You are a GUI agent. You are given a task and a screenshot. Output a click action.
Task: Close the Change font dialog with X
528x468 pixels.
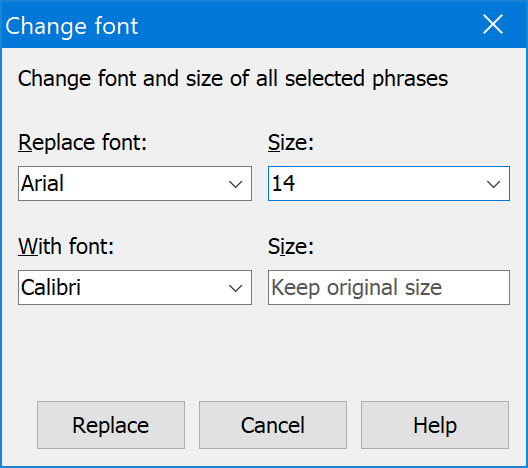pos(493,24)
